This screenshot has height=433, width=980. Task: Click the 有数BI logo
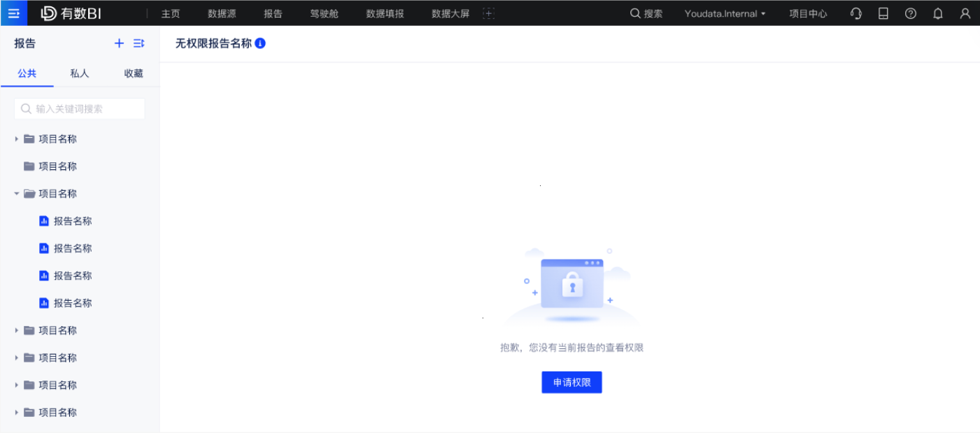[x=71, y=13]
